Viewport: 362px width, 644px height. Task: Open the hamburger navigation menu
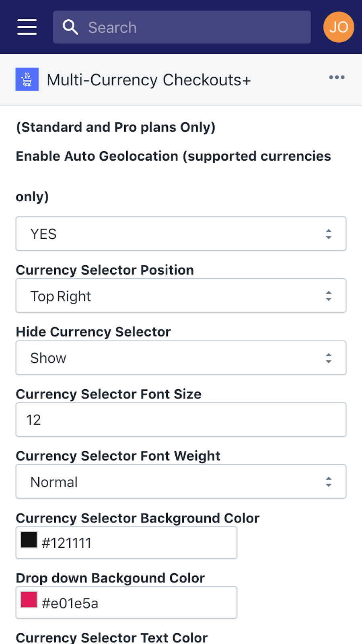(27, 27)
